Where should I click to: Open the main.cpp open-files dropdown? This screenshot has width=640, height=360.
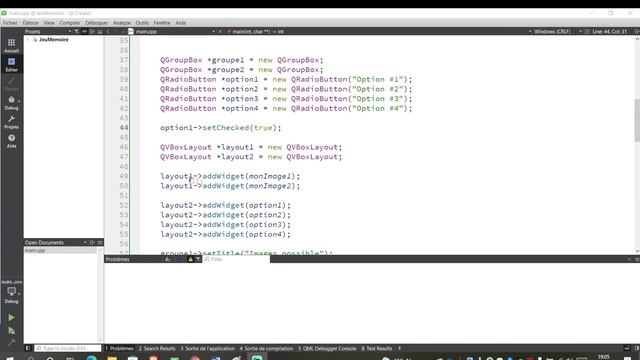pos(213,31)
